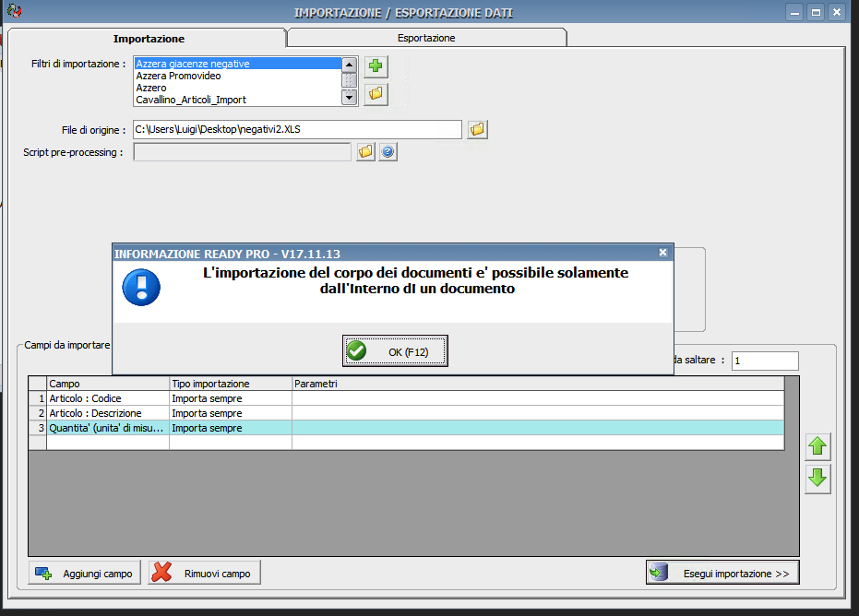Select filter Azzera giacenze negative
859x616 pixels.
pyautogui.click(x=238, y=64)
